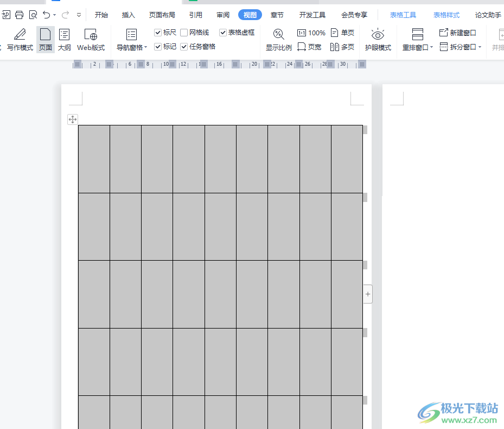The height and width of the screenshot is (429, 504).
Task: Enable the 网格线 gridlines checkbox
Action: click(x=184, y=33)
